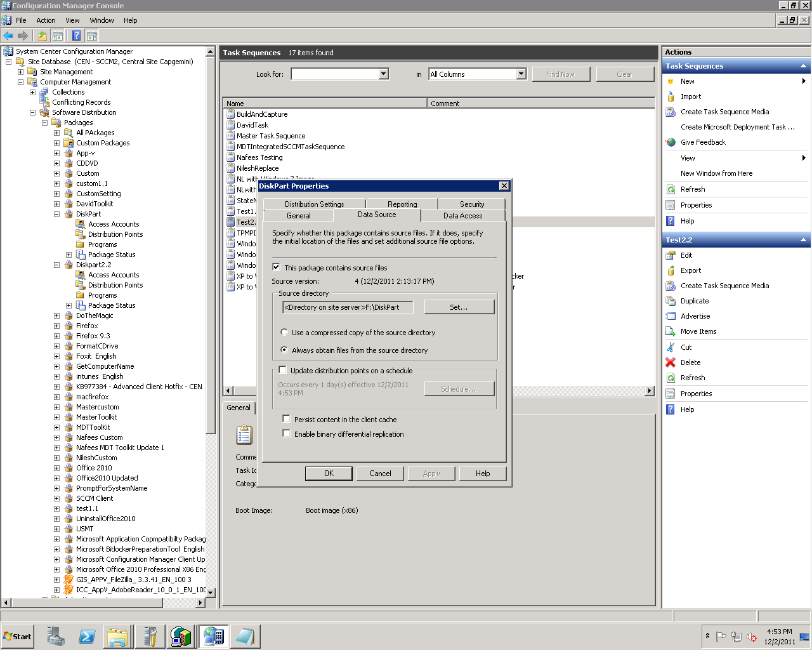Click the volume icon in system tray
Viewport: 812px width, 650px height.
pyautogui.click(x=752, y=637)
